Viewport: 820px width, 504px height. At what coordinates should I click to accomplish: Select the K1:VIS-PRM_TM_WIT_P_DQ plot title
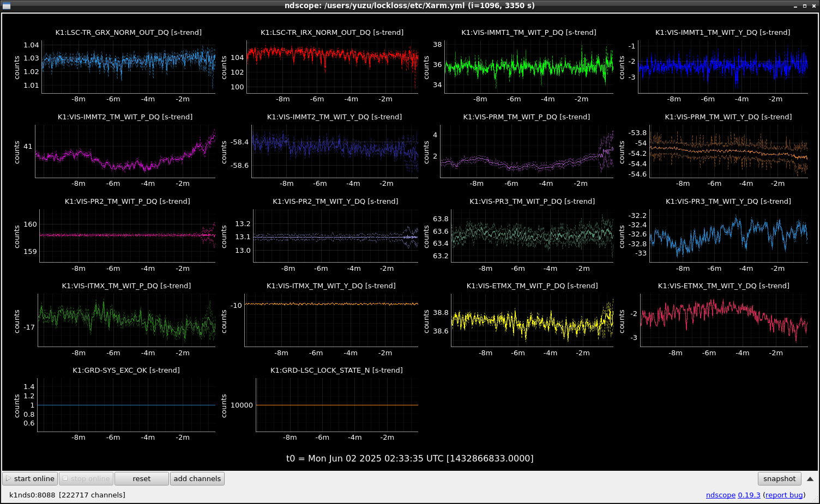coord(527,117)
